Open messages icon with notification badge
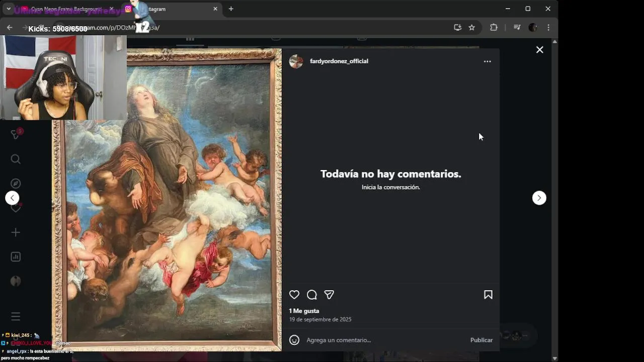Viewport: 644px width, 362px height. coord(16,134)
